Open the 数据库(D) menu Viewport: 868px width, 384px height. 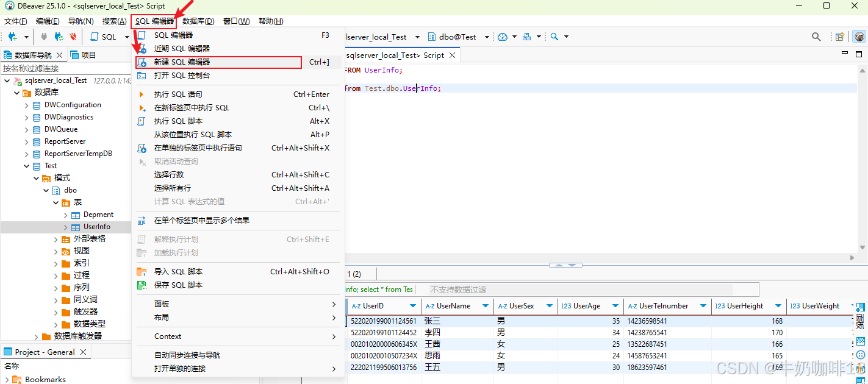point(198,21)
